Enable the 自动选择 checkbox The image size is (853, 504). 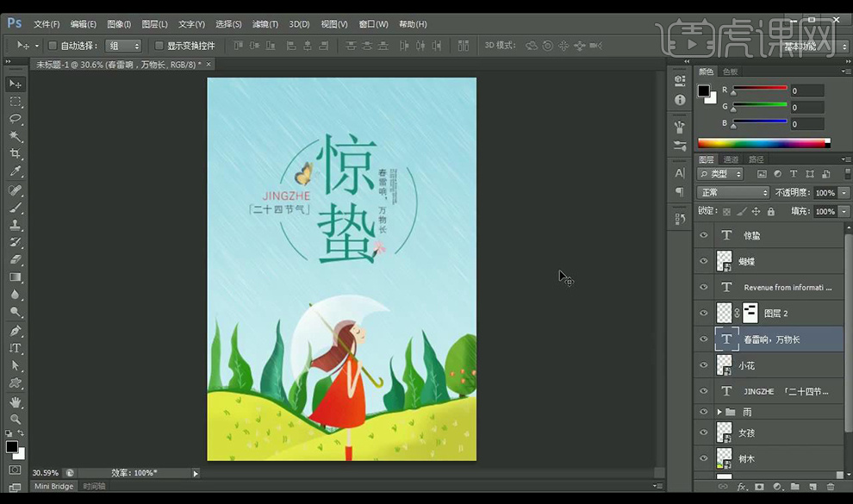pos(53,46)
